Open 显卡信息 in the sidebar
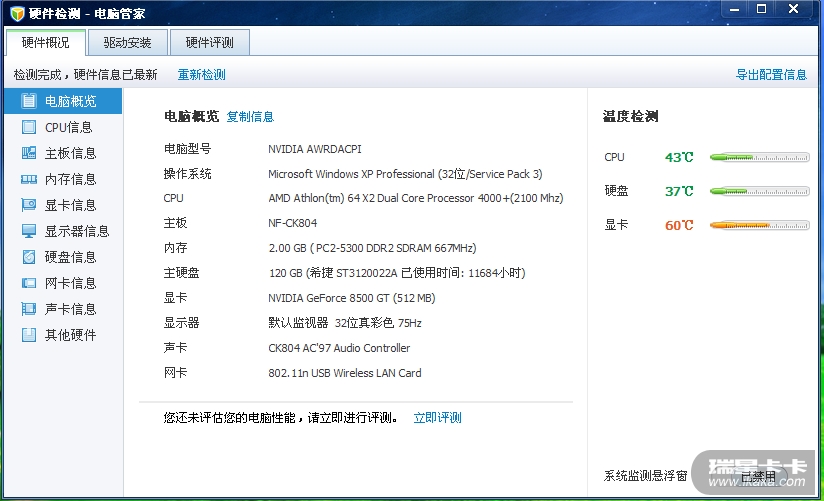Screen dimensions: 824x501 [x=63, y=205]
